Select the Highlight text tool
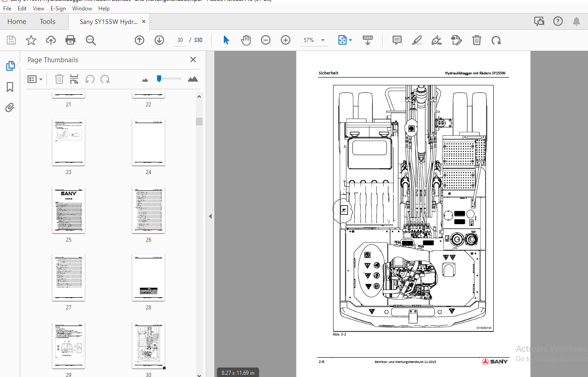This screenshot has height=377, width=588. 417,40
